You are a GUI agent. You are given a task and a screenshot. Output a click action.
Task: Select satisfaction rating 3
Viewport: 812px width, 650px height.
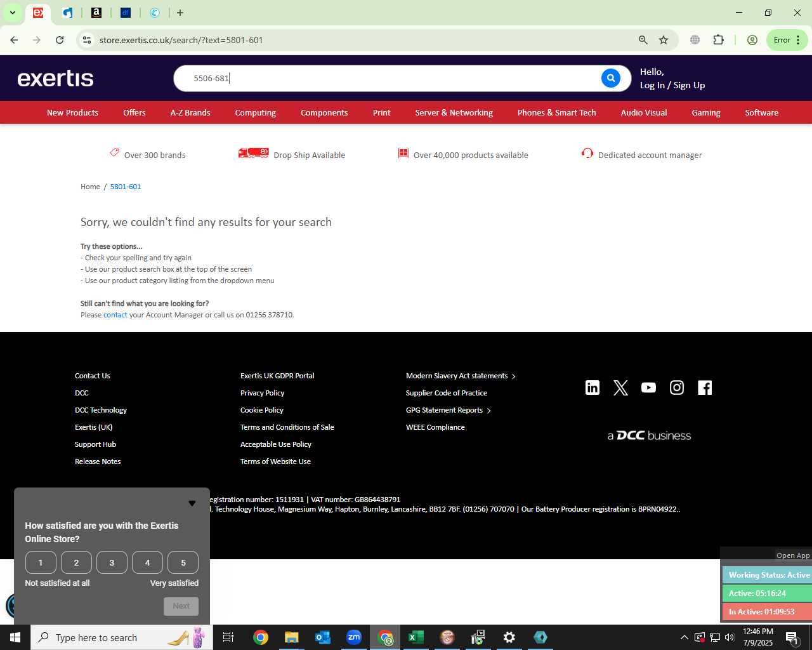pos(112,562)
